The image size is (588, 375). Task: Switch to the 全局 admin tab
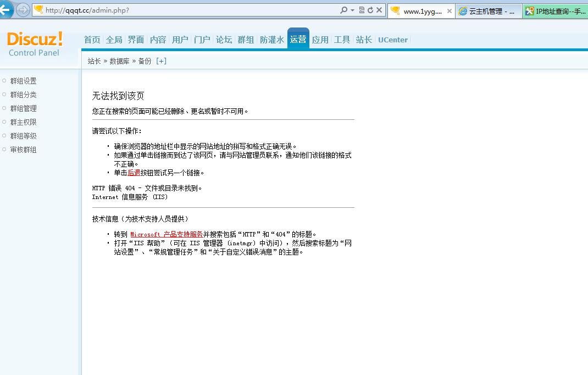(x=114, y=39)
